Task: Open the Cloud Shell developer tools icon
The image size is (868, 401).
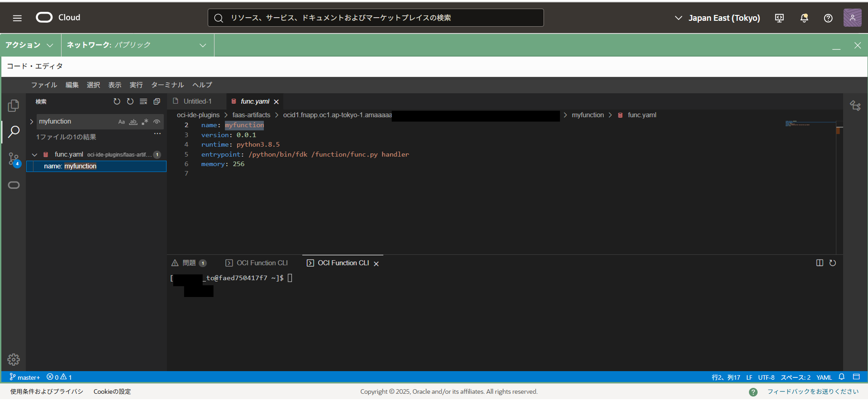Action: coord(779,18)
